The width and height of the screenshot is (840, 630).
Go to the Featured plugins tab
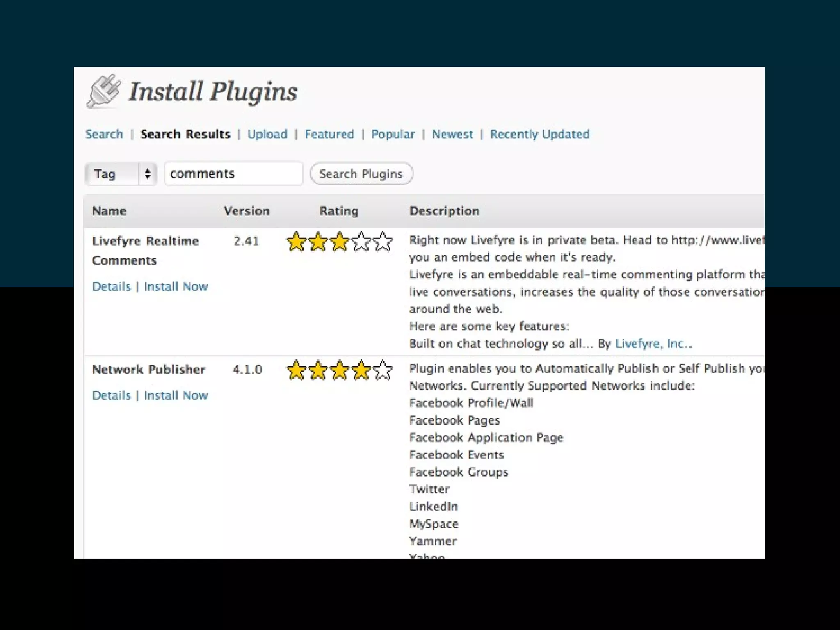(x=329, y=134)
